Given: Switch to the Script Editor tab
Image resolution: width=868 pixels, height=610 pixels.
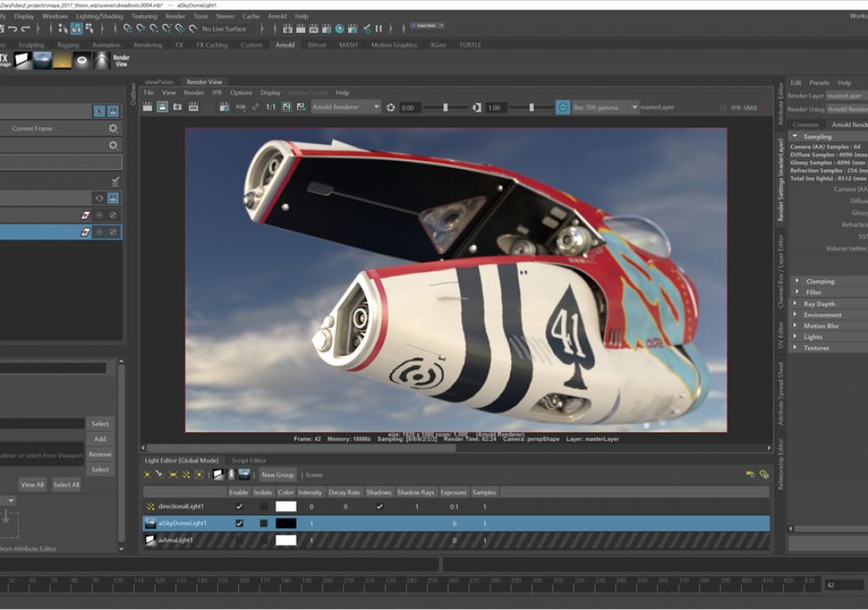Looking at the screenshot, I should click(249, 460).
